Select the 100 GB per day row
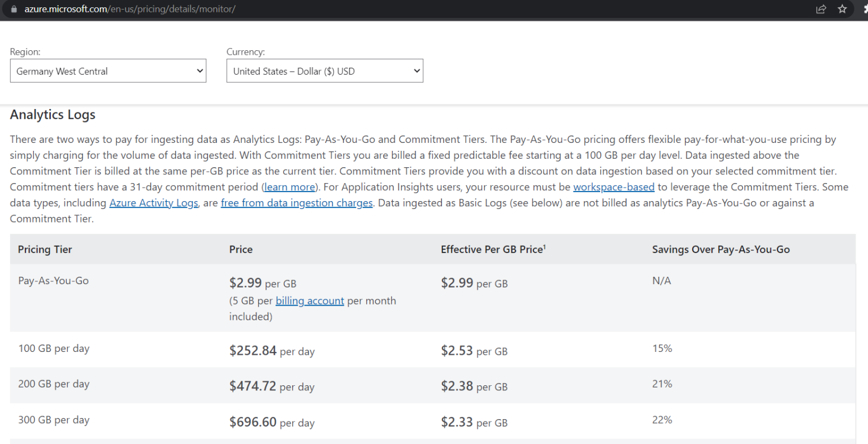Image resolution: width=868 pixels, height=444 pixels. click(433, 350)
